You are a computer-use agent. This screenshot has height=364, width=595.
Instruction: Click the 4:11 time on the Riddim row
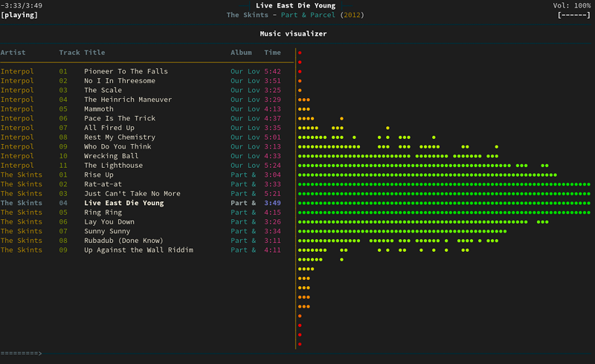tap(272, 250)
